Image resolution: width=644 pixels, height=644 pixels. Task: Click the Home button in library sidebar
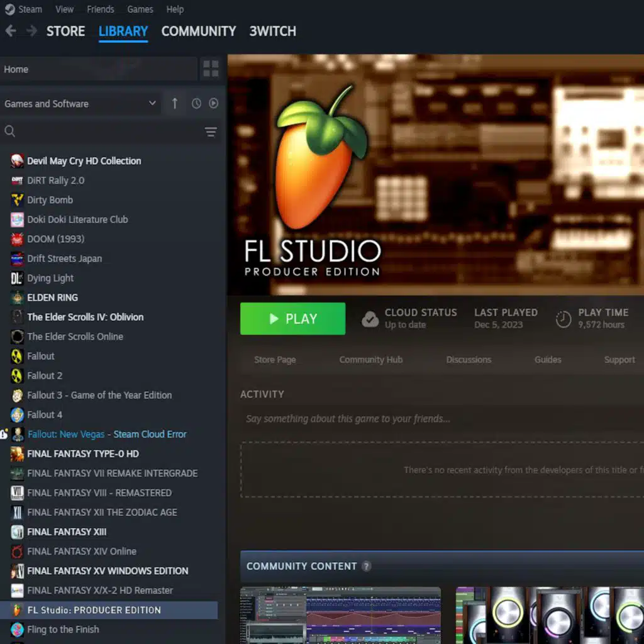(x=99, y=69)
